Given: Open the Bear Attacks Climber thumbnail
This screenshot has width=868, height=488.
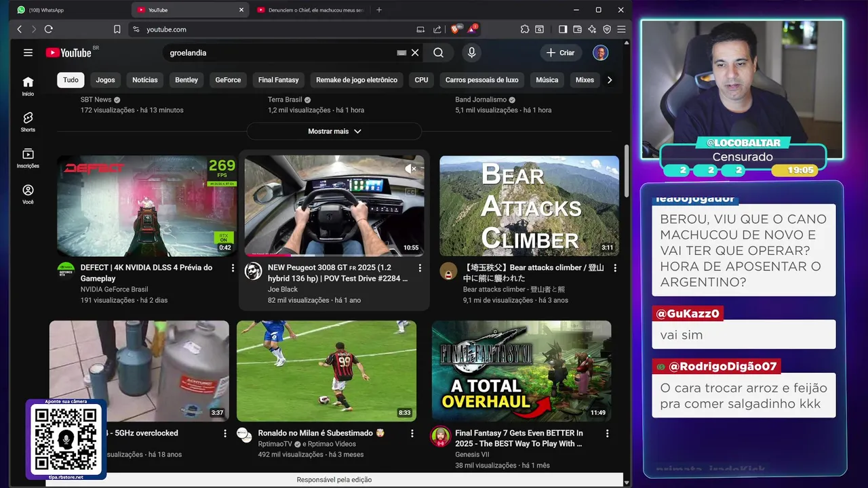Looking at the screenshot, I should point(529,206).
